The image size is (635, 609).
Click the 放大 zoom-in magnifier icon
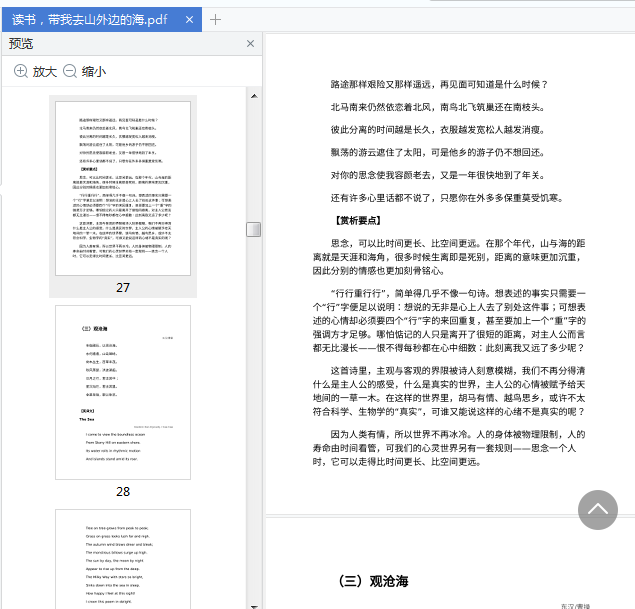point(21,71)
